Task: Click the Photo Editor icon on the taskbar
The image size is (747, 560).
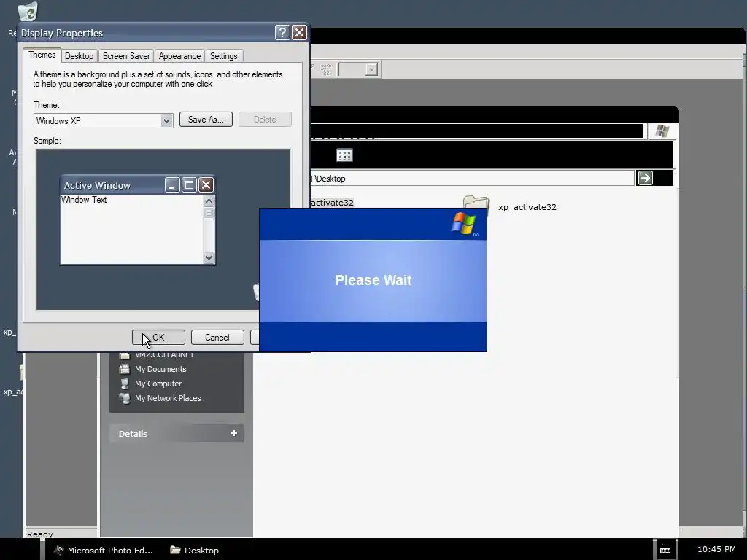Action: [x=59, y=550]
